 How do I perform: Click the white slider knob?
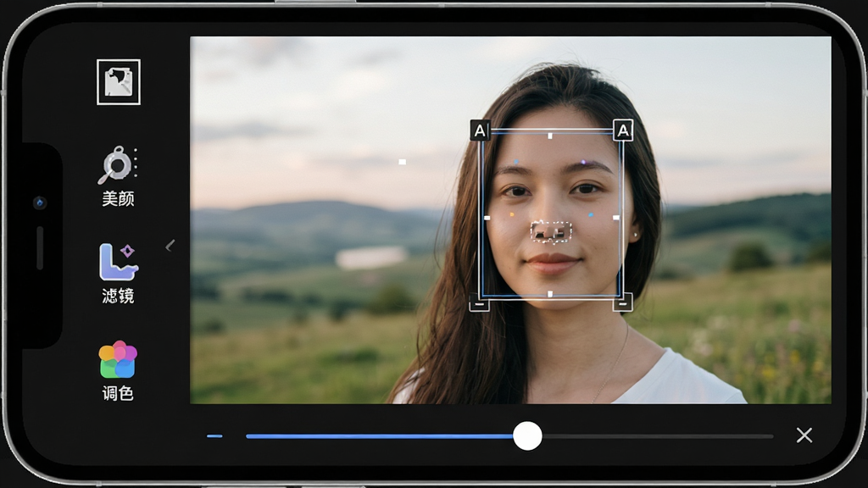pyautogui.click(x=527, y=436)
